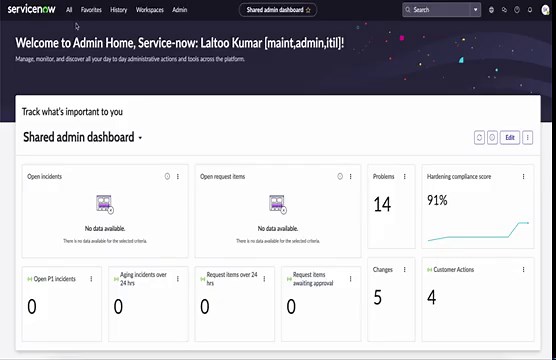Click the Changes count 5
Image resolution: width=556 pixels, height=360 pixels.
pos(378,297)
